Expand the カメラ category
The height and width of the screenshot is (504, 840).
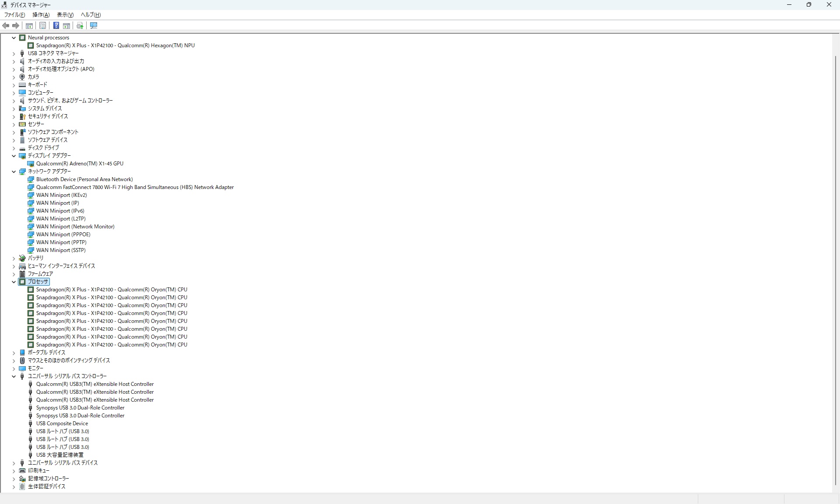[14, 77]
